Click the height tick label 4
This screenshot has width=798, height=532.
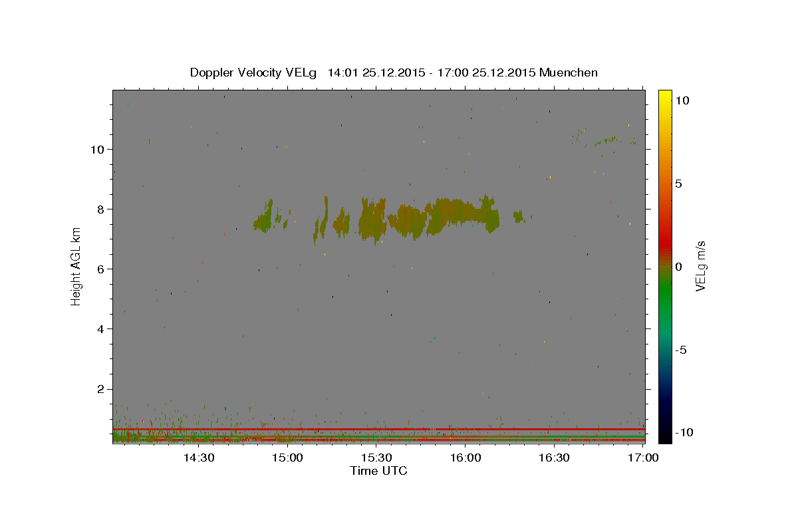click(x=102, y=329)
